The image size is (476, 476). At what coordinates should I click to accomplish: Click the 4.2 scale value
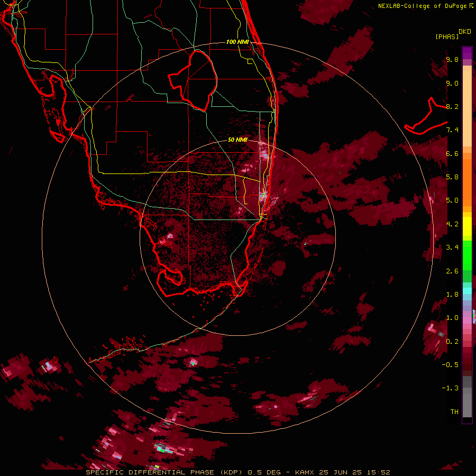coord(452,224)
